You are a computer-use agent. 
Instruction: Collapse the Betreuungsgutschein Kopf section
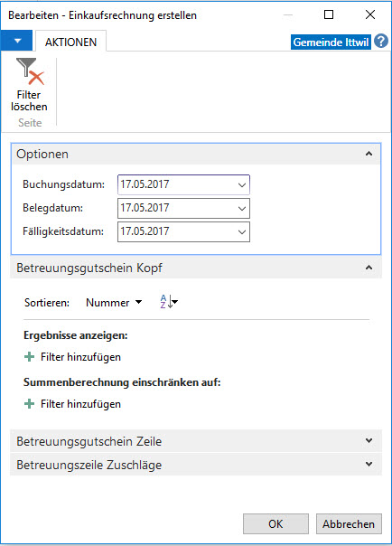point(369,268)
